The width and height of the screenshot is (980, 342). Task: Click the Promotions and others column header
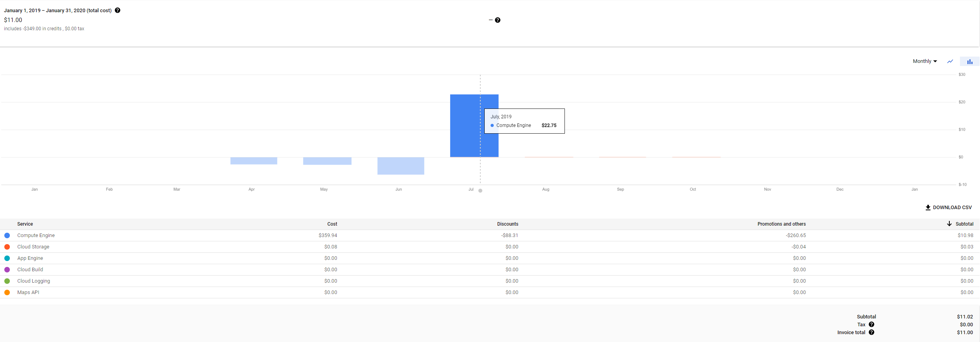pos(781,224)
